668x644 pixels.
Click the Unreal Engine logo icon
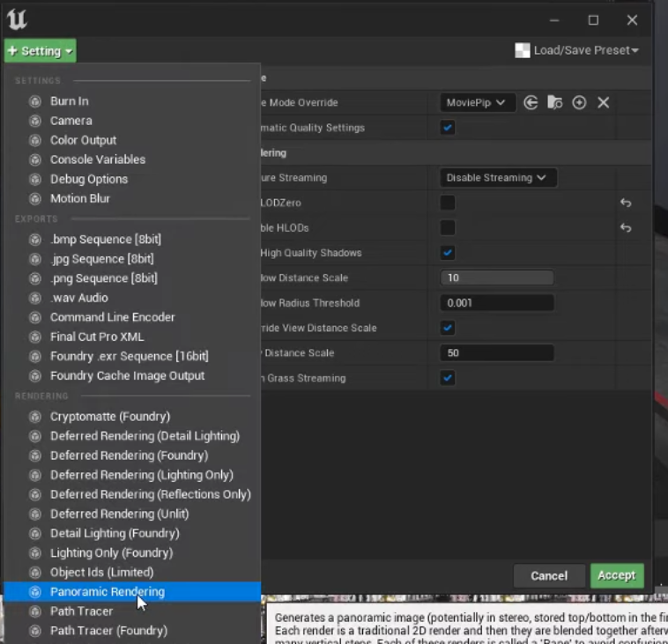click(x=18, y=18)
